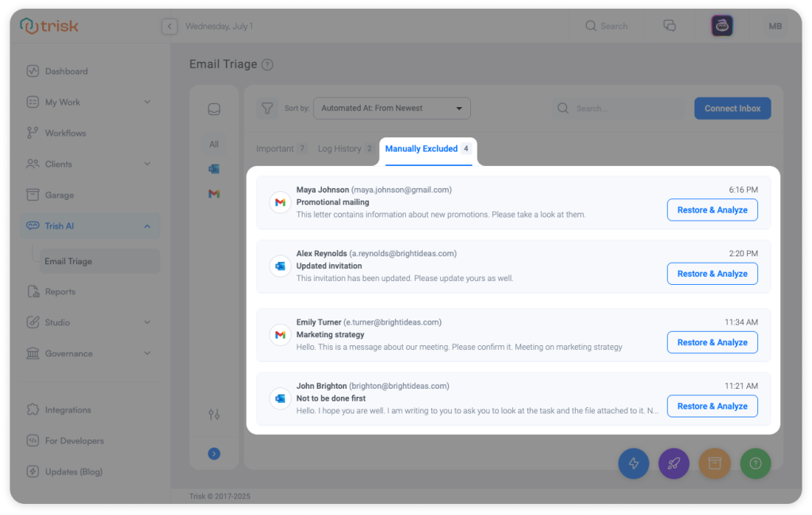Click the Outlook icon on John Brighton's email
The width and height of the screenshot is (812, 515).
(280, 398)
